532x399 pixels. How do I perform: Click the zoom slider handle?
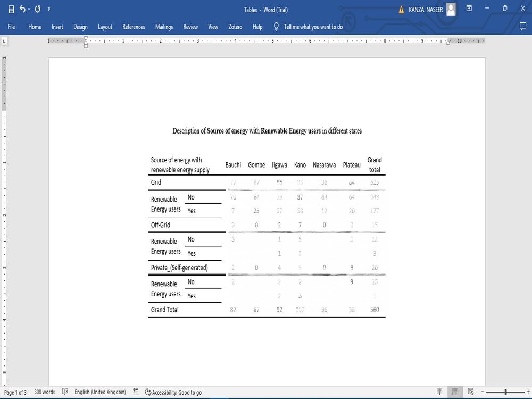pos(505,392)
